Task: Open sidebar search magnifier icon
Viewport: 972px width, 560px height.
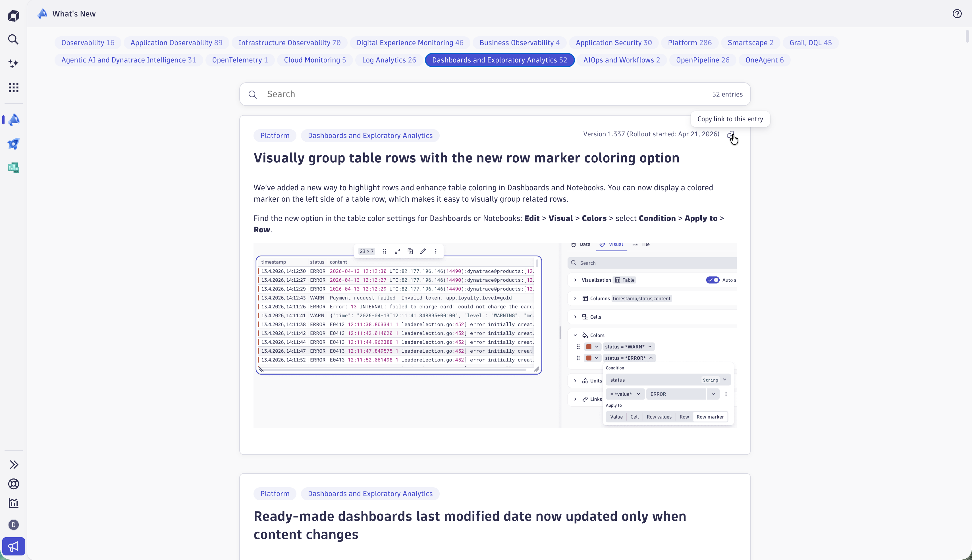Action: tap(13, 40)
